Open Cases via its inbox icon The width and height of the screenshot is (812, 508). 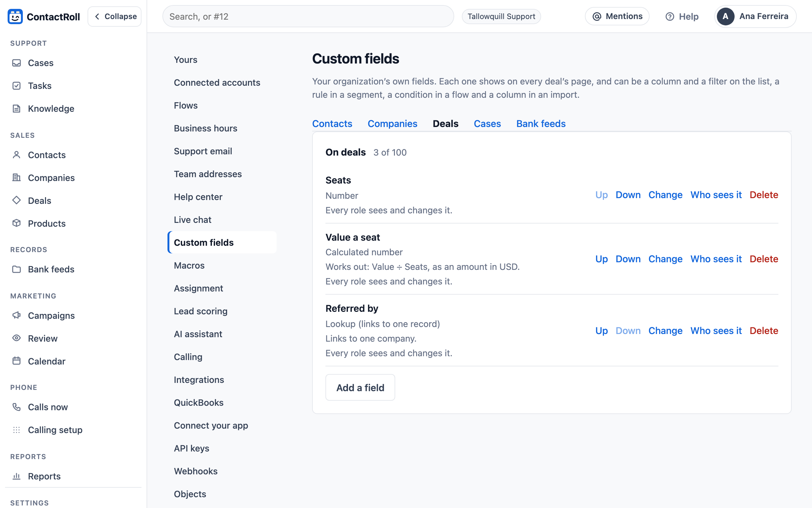(16, 63)
